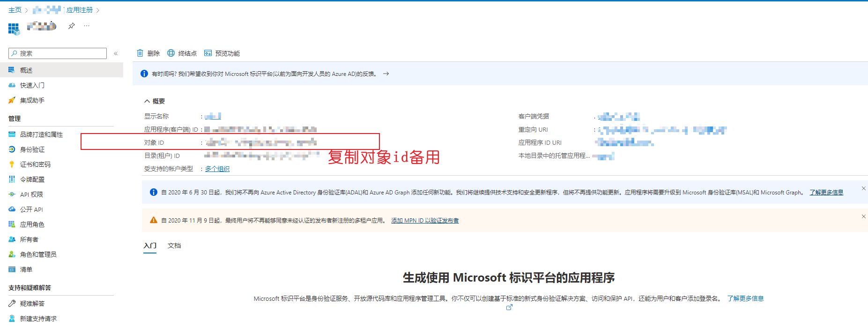Click the 对象 ID field label
Image resolution: width=868 pixels, height=335 pixels.
point(154,143)
